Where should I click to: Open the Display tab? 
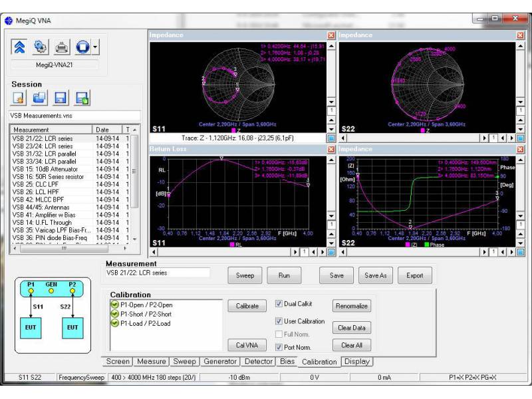(358, 362)
